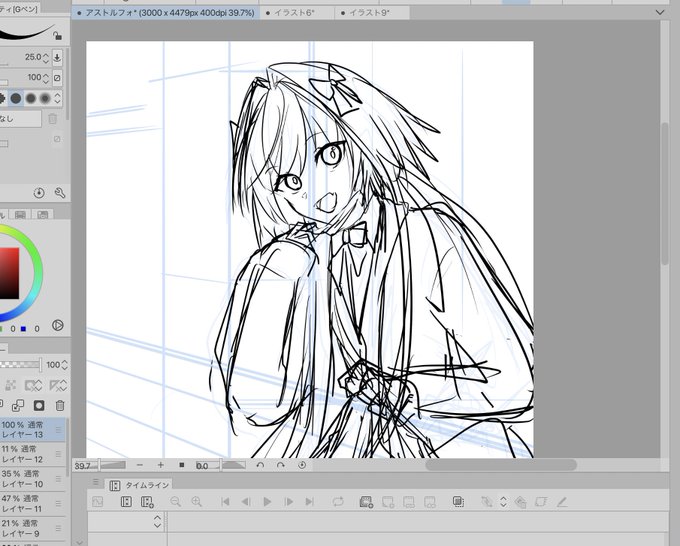
Task: Click the layer opacity 100 stepper
Action: [x=65, y=365]
